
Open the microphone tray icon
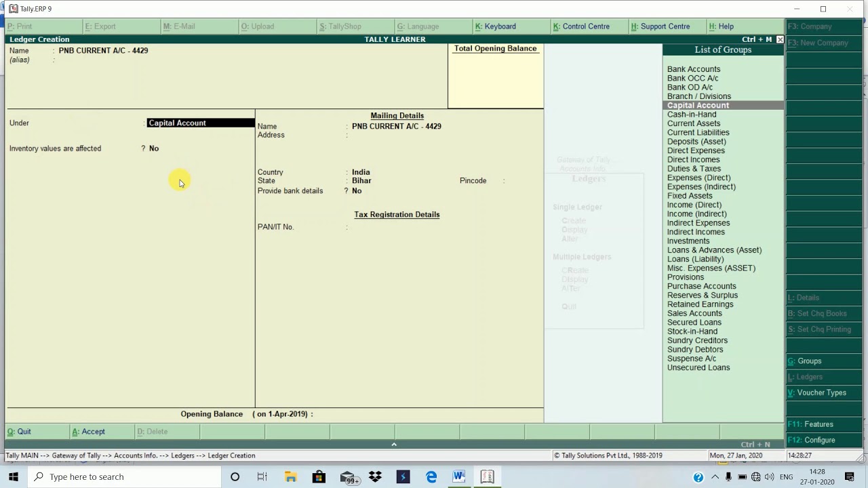[x=728, y=477]
